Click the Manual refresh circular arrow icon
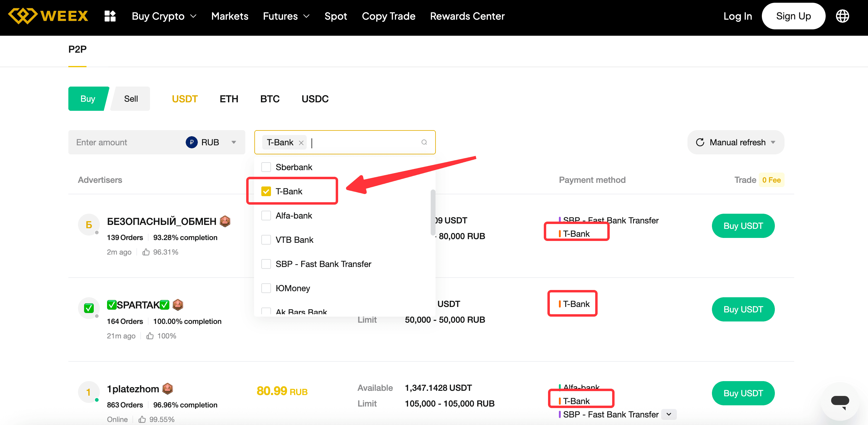Image resolution: width=868 pixels, height=425 pixels. tap(700, 142)
